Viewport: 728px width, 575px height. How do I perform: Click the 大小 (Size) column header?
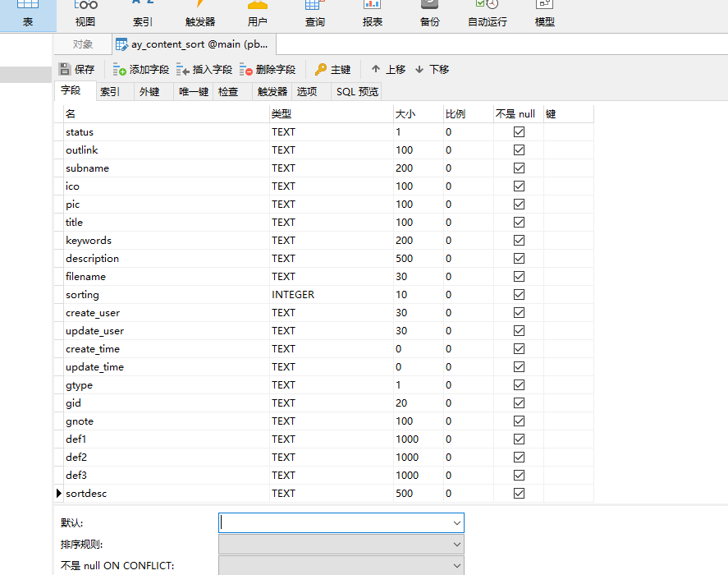(x=419, y=114)
